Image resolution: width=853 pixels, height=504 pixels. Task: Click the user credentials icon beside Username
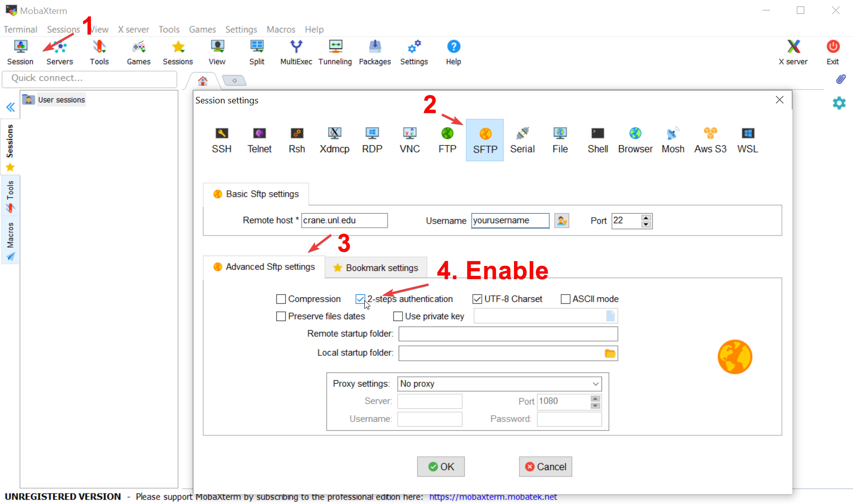(562, 221)
